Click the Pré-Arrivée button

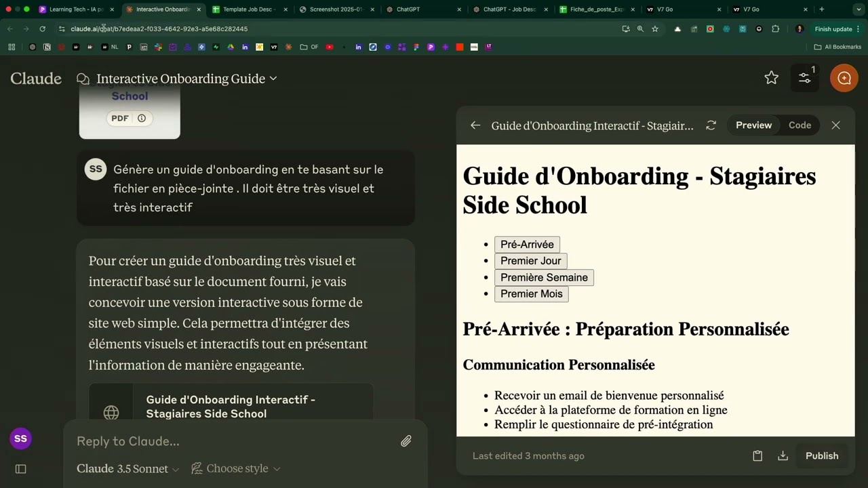click(x=527, y=245)
